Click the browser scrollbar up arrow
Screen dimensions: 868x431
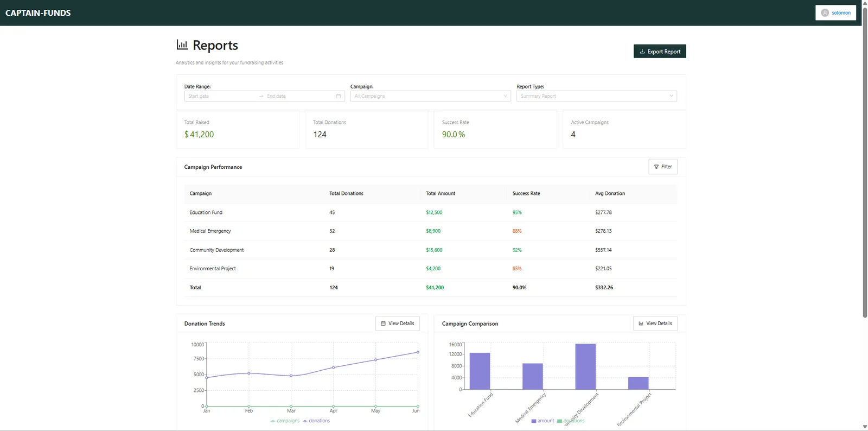coord(865,3)
